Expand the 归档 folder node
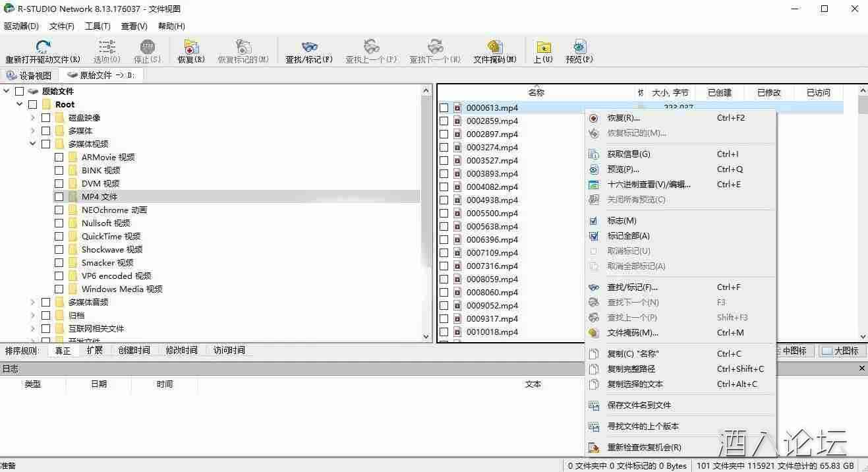868x472 pixels. 33,315
